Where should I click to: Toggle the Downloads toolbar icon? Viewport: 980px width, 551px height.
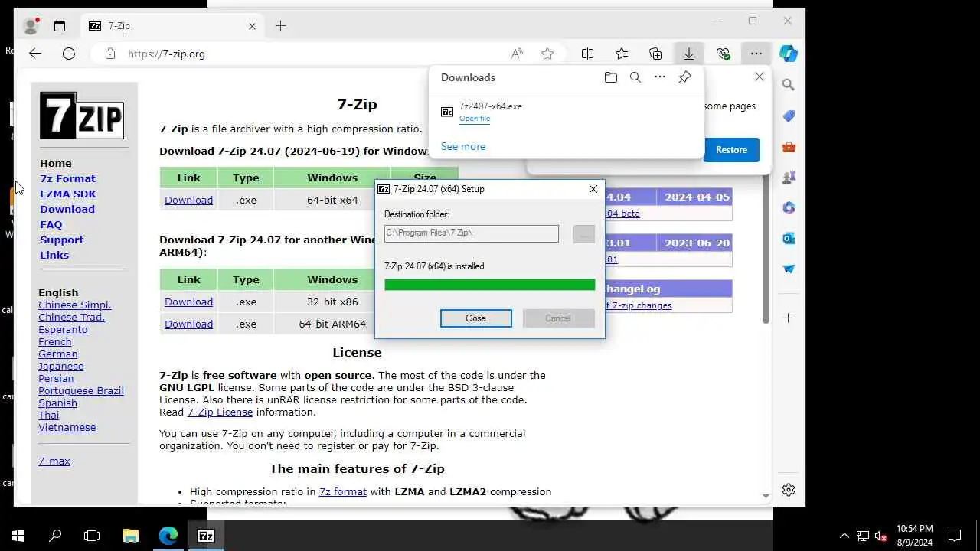click(689, 54)
